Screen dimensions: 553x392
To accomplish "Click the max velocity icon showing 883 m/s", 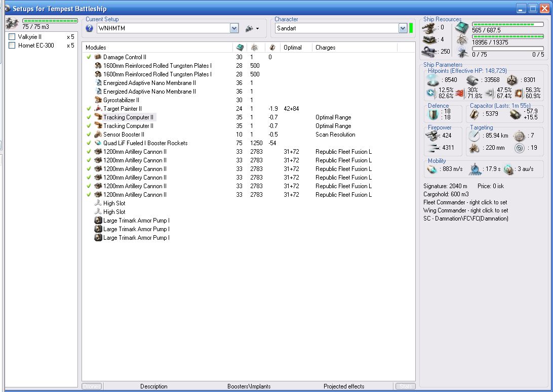I will coord(432,169).
